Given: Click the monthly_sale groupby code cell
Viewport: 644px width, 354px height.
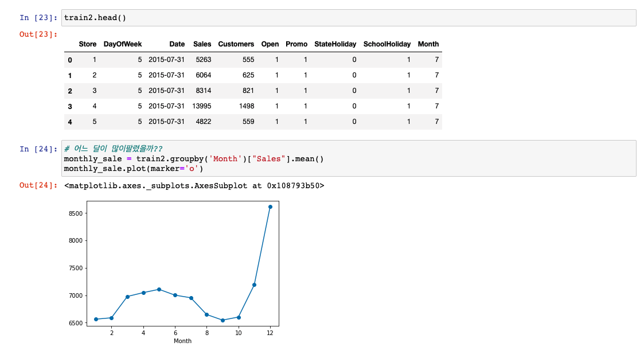Looking at the screenshot, I should tap(349, 158).
